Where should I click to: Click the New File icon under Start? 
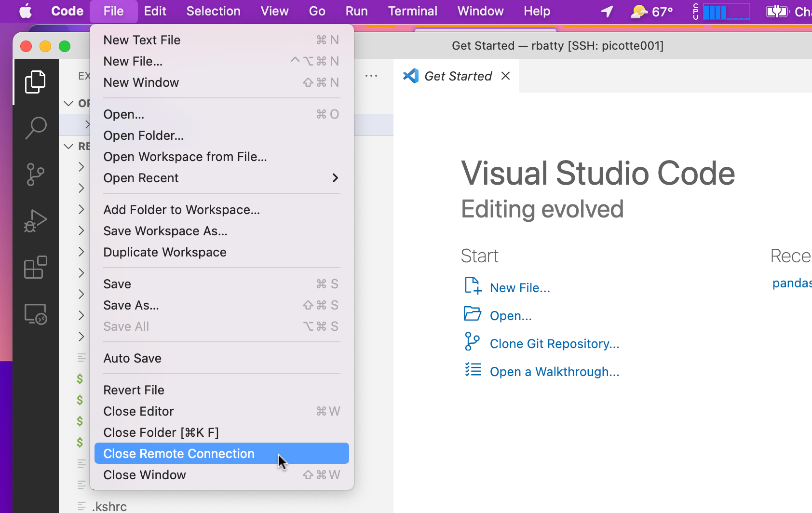[x=473, y=286]
